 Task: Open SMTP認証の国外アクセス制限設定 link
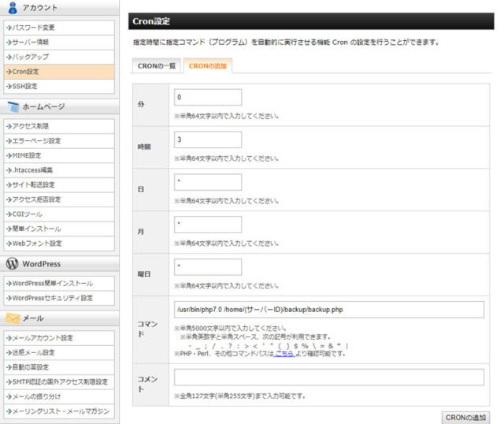tap(59, 382)
